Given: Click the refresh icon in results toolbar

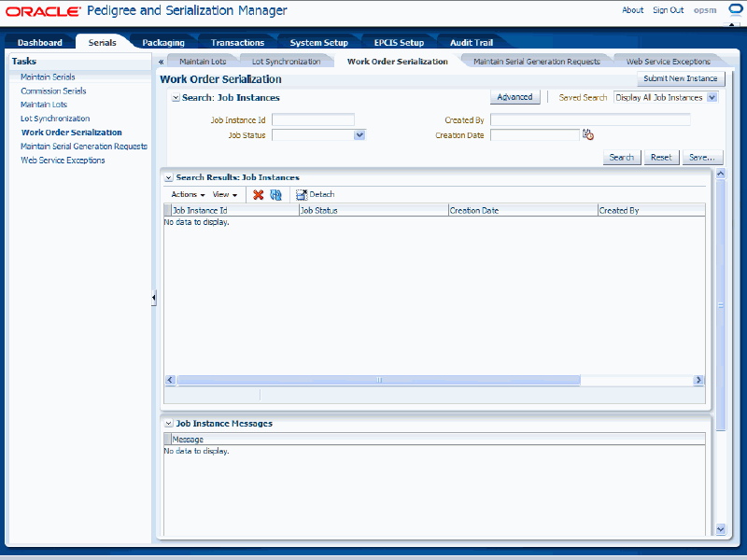Looking at the screenshot, I should point(275,194).
